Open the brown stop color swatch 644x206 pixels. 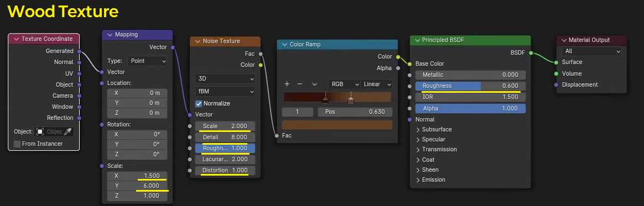(x=337, y=125)
